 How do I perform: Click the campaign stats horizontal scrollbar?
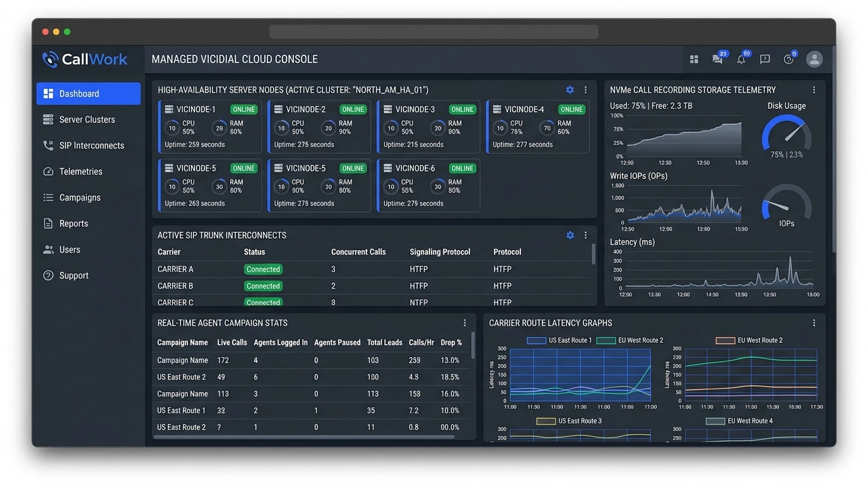[305, 437]
